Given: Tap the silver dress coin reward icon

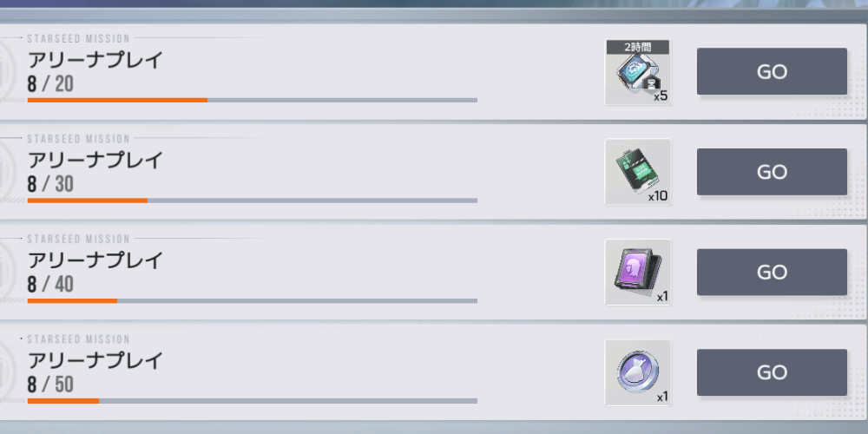Looking at the screenshot, I should click(638, 372).
